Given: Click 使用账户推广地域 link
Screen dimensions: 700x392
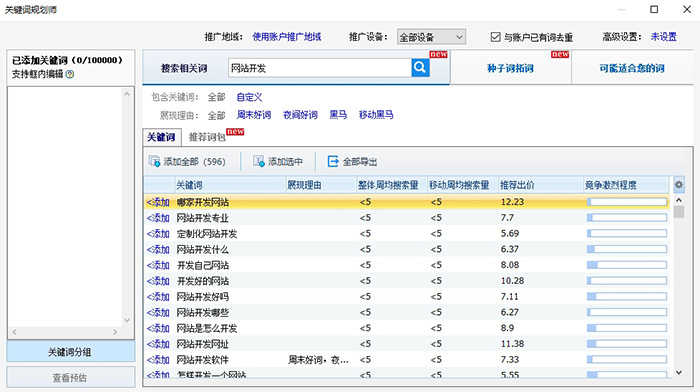Looking at the screenshot, I should pyautogui.click(x=287, y=37).
